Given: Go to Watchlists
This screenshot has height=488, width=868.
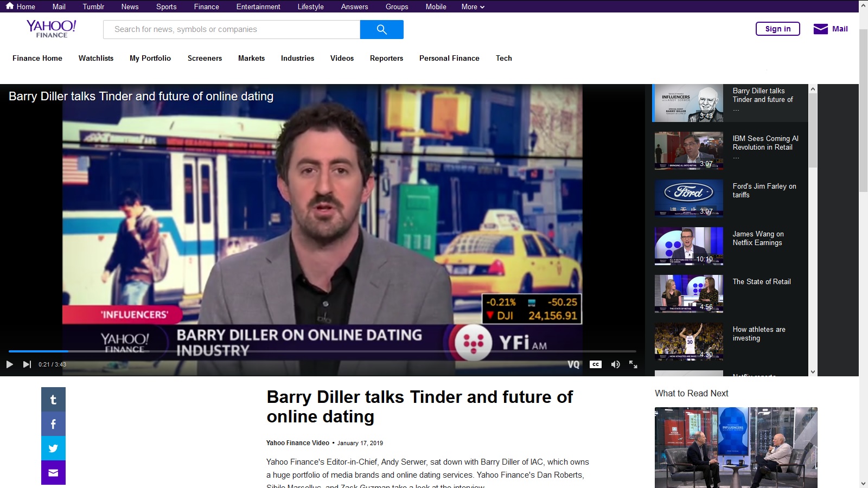Looking at the screenshot, I should coord(96,58).
